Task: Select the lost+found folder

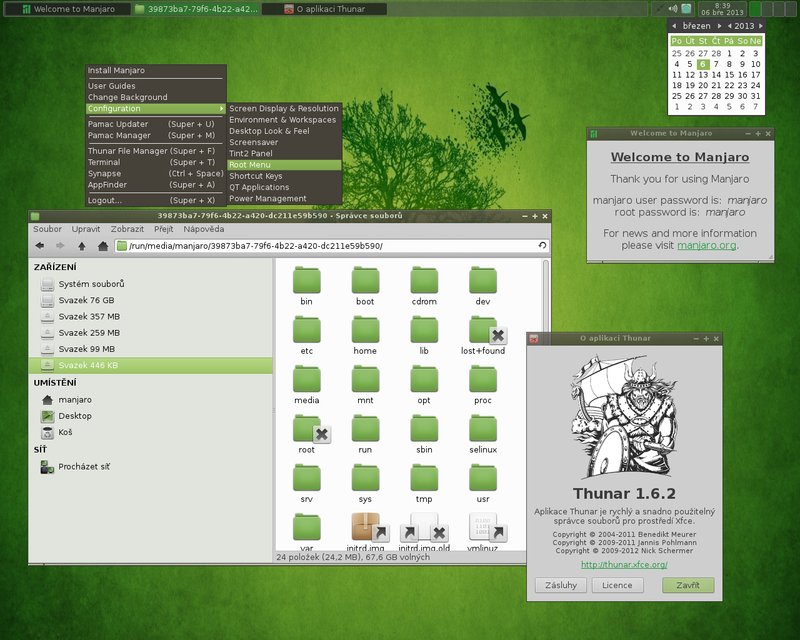Action: click(x=485, y=329)
